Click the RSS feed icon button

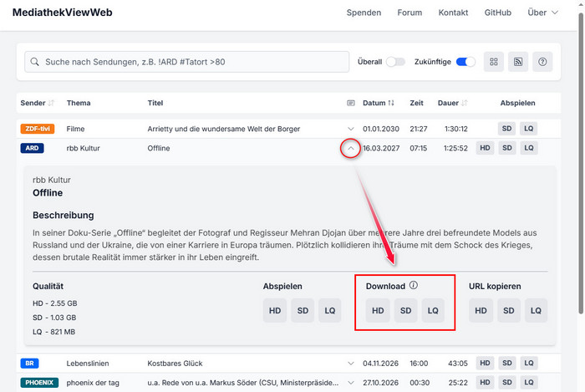pos(518,62)
